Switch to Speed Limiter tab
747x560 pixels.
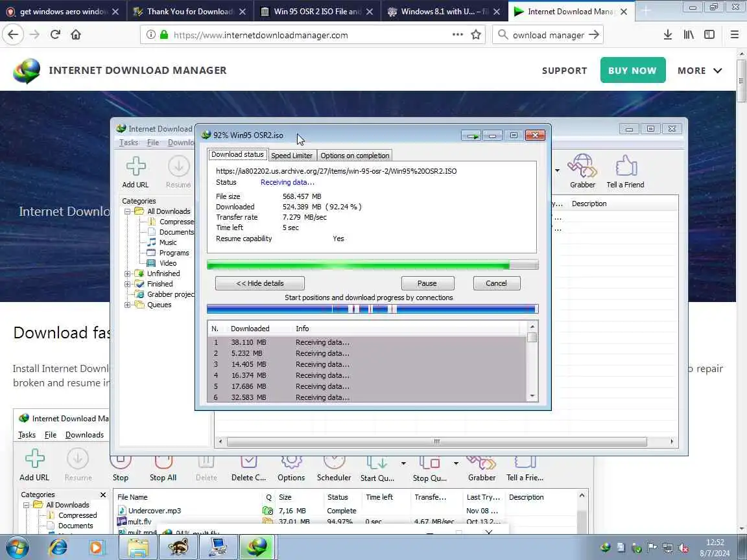point(292,156)
